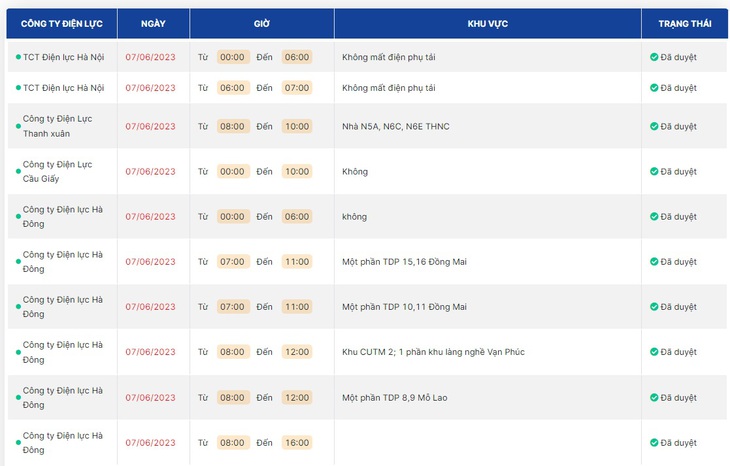Click approved checkmark for Vạn Phúc row
The width and height of the screenshot is (730, 466).
(654, 352)
